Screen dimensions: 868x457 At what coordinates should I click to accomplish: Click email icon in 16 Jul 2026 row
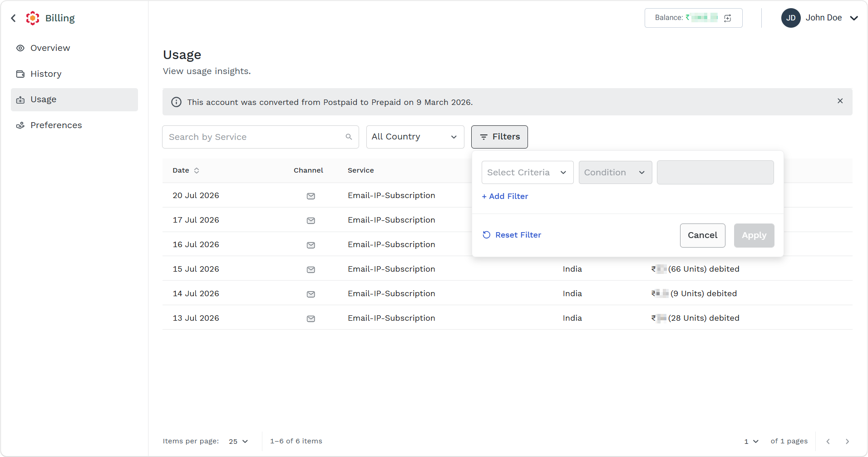click(311, 245)
